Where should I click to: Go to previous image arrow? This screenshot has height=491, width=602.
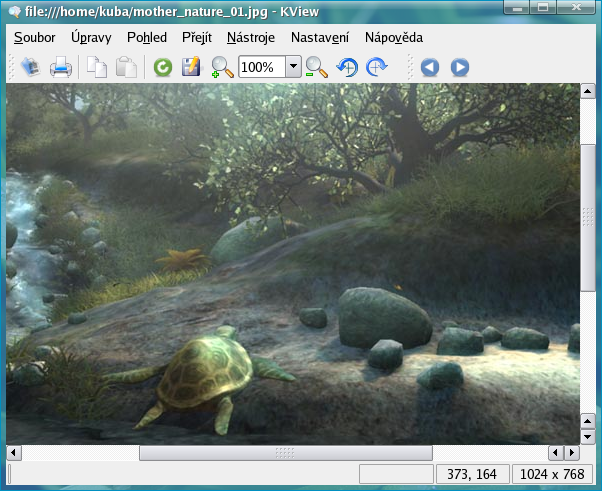[x=430, y=67]
